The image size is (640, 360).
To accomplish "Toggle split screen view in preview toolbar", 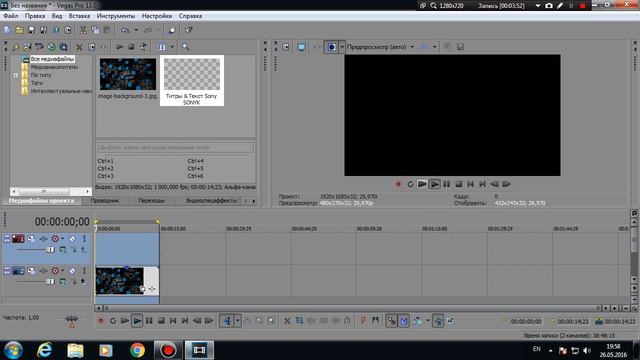I will pos(331,47).
